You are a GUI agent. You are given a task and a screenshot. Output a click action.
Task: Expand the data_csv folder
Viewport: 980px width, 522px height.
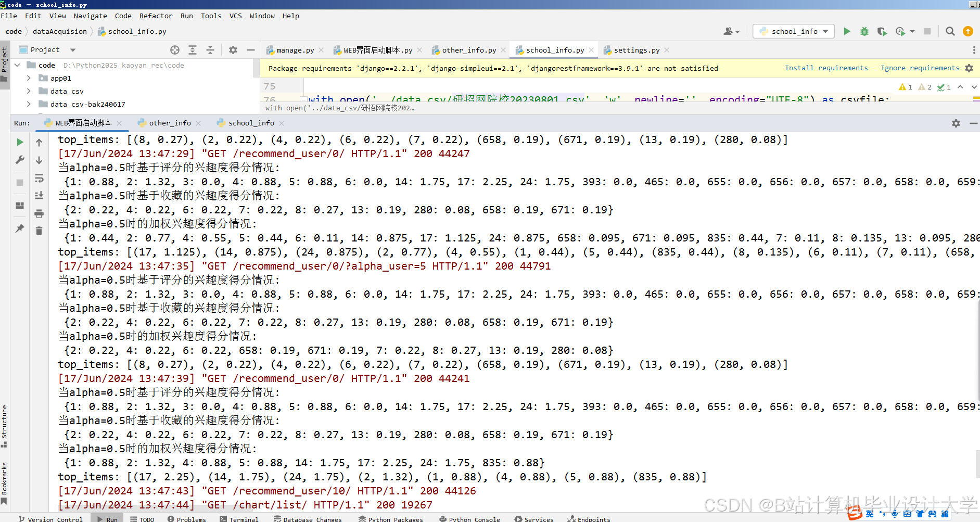(29, 91)
